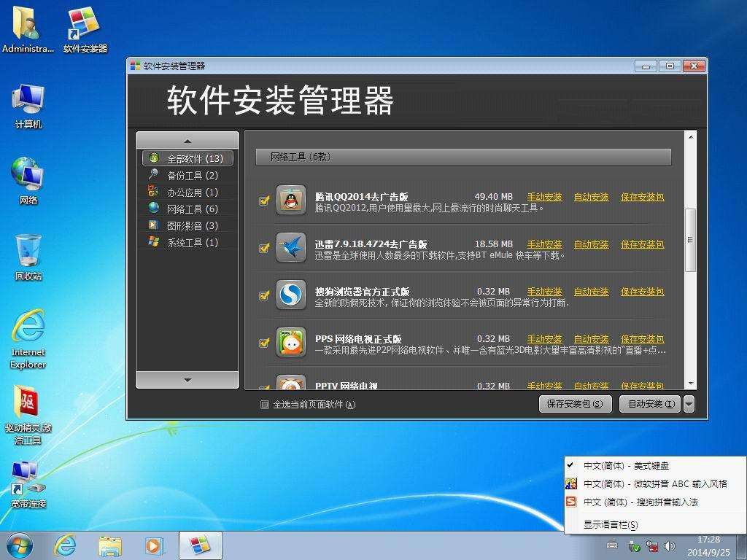Click the volume speaker icon in system tray
Image resolution: width=747 pixels, height=560 pixels.
(669, 545)
